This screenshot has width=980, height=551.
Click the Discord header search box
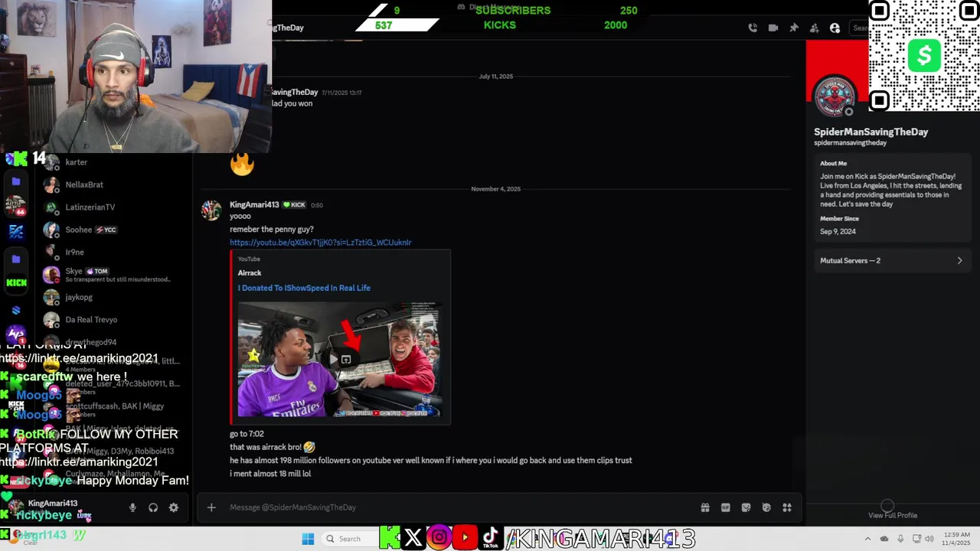pos(859,28)
